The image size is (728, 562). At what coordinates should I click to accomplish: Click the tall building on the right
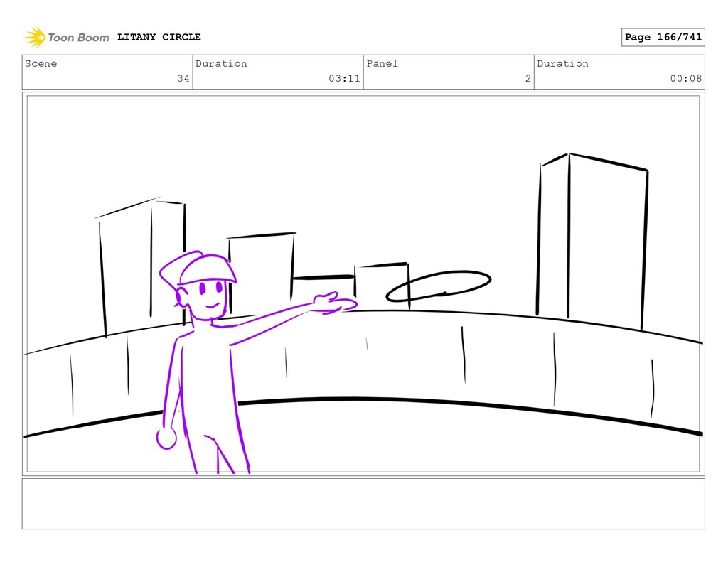click(592, 242)
